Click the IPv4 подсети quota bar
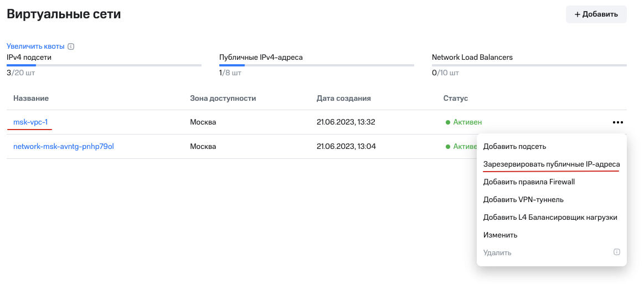The width and height of the screenshot is (644, 284). point(104,65)
